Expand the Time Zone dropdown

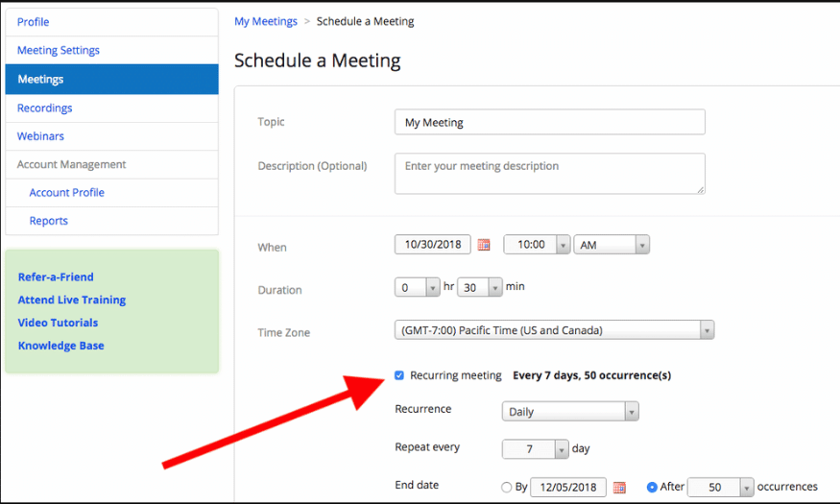tap(554, 330)
